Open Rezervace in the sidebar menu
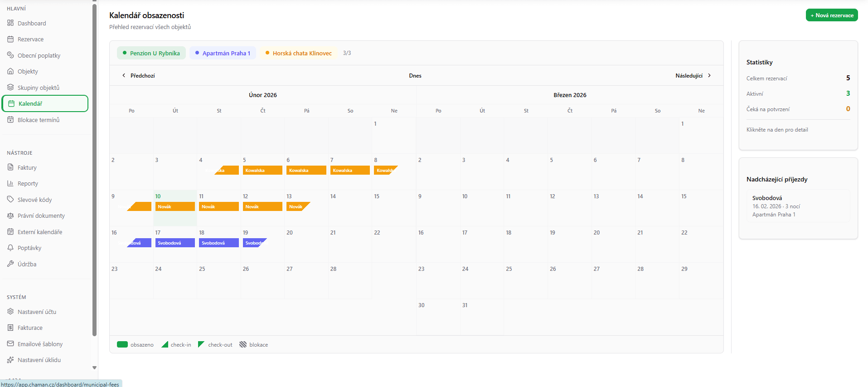Viewport: 868px width, 387px height. [30, 39]
